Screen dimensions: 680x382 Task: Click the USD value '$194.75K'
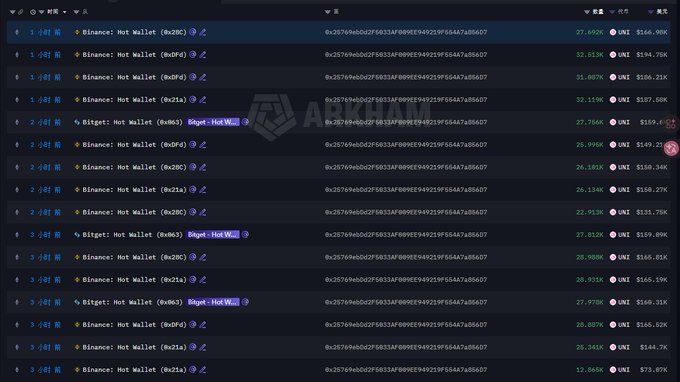coord(652,55)
